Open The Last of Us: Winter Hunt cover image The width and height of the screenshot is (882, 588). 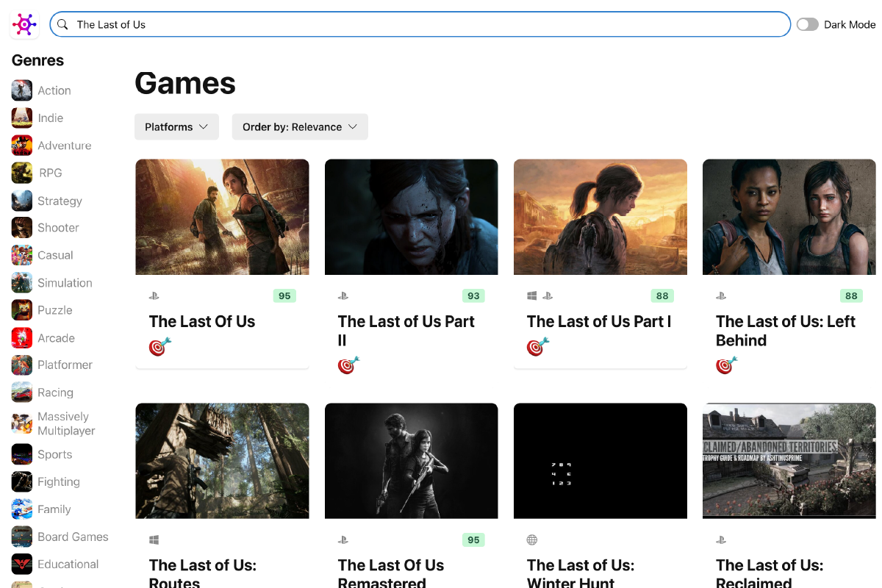pyautogui.click(x=600, y=461)
